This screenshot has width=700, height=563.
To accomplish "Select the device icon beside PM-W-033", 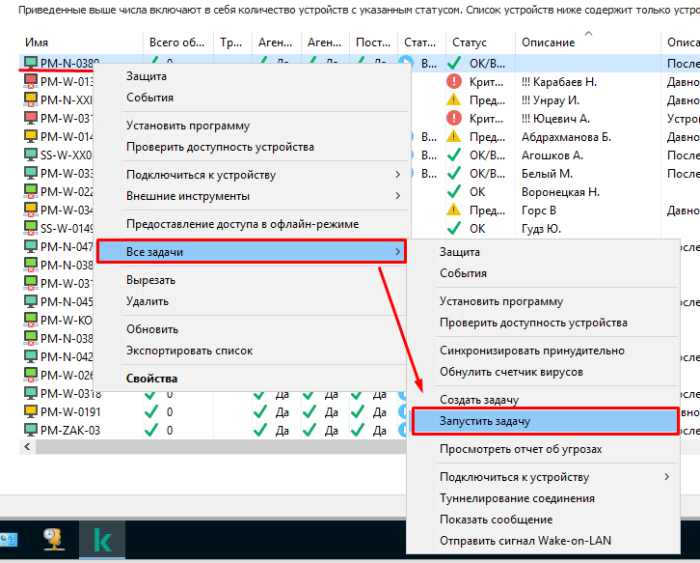I will click(30, 173).
